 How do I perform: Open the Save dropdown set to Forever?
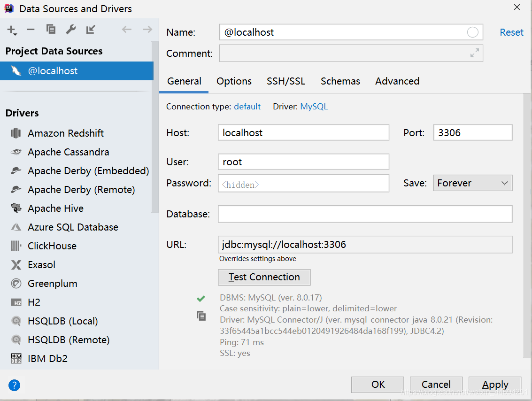(472, 183)
